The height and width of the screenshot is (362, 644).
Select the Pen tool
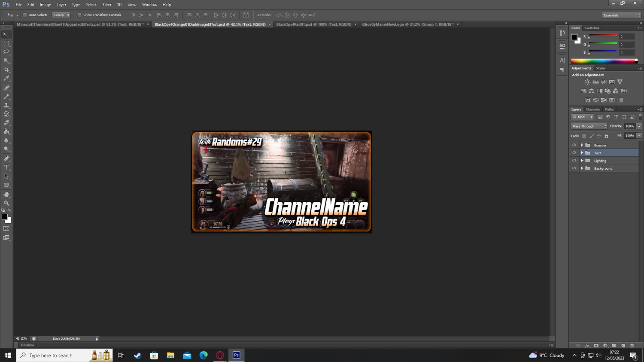6,158
